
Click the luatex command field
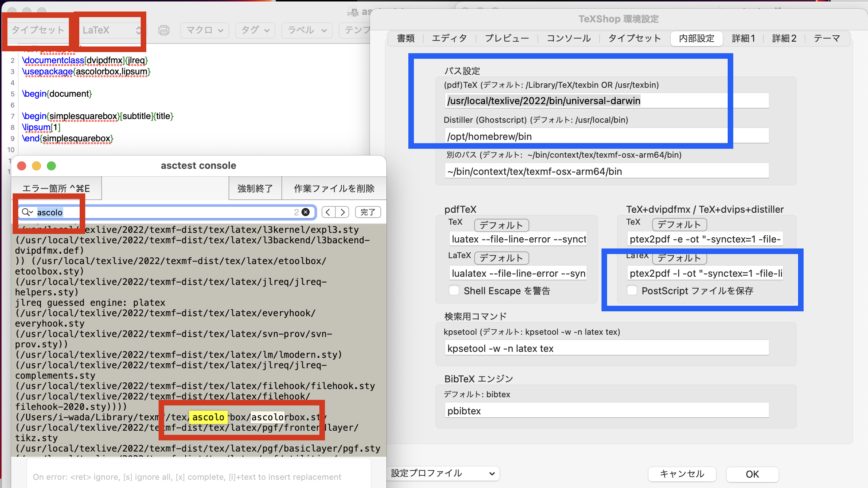click(518, 239)
